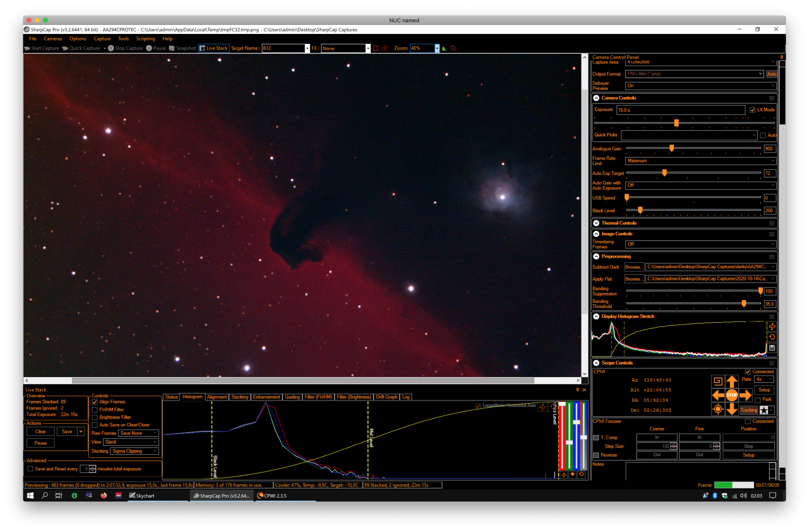Enable Auto Save on Clear/Close checkbox
Image resolution: width=809 pixels, height=532 pixels.
pos(95,425)
